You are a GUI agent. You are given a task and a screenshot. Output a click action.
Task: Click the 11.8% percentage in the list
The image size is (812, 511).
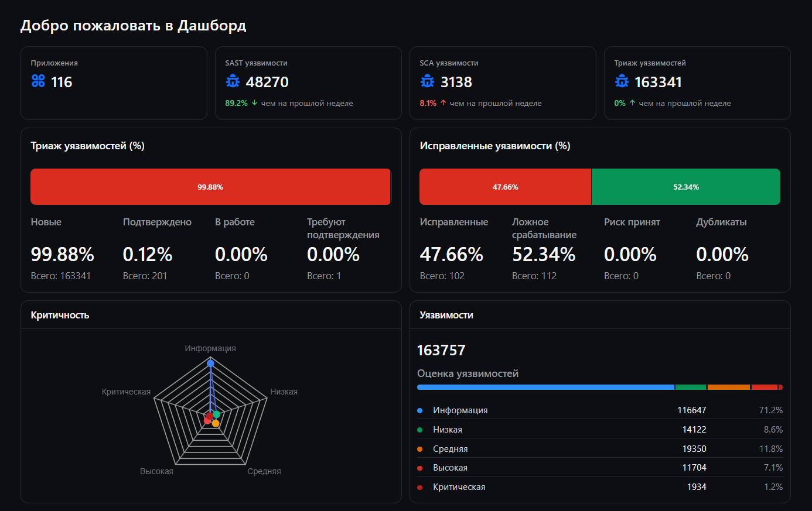771,449
